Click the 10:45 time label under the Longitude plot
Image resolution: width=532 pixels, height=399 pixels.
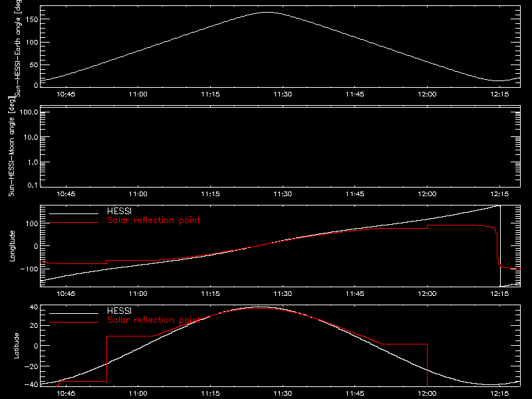(x=66, y=294)
